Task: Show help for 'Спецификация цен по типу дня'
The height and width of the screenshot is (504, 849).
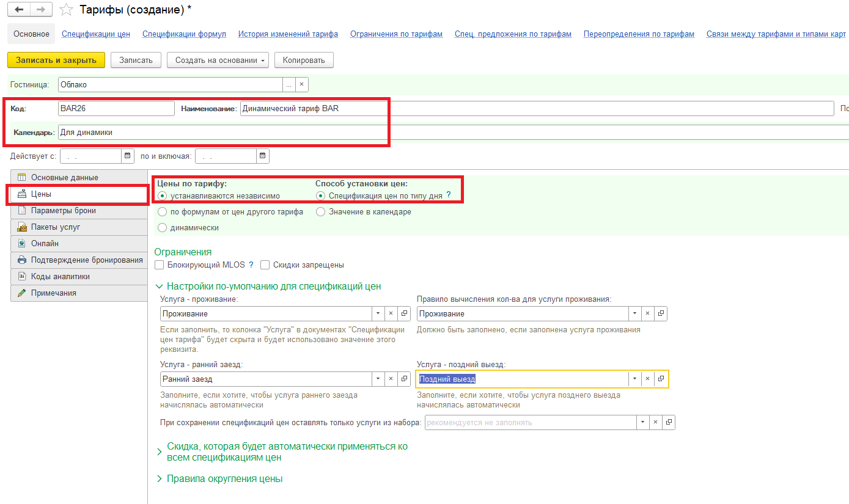Action: [x=448, y=195]
